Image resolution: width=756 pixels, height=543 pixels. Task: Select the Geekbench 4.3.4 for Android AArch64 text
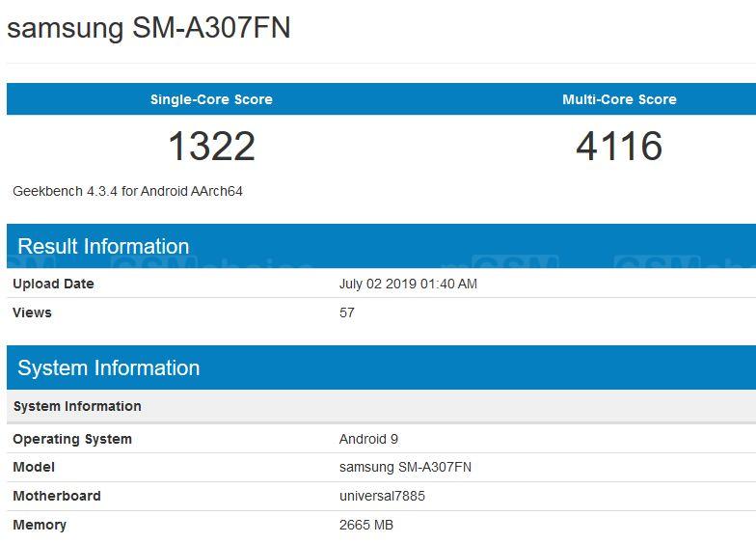click(x=127, y=191)
